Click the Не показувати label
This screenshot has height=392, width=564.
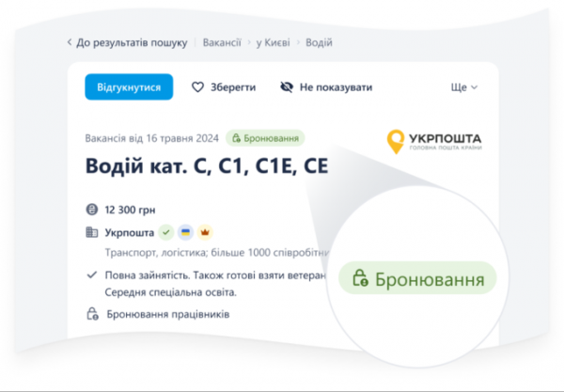pyautogui.click(x=336, y=87)
